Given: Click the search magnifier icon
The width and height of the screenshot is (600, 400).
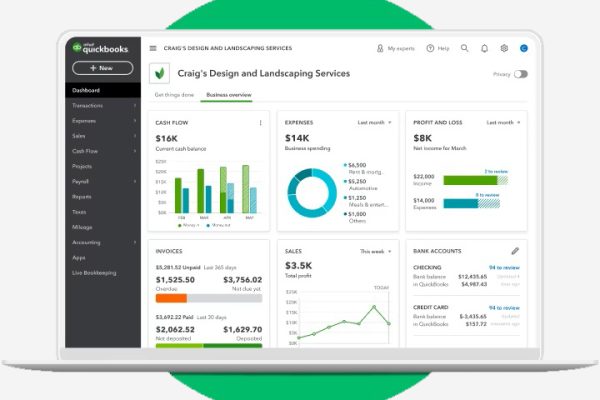Looking at the screenshot, I should 465,48.
